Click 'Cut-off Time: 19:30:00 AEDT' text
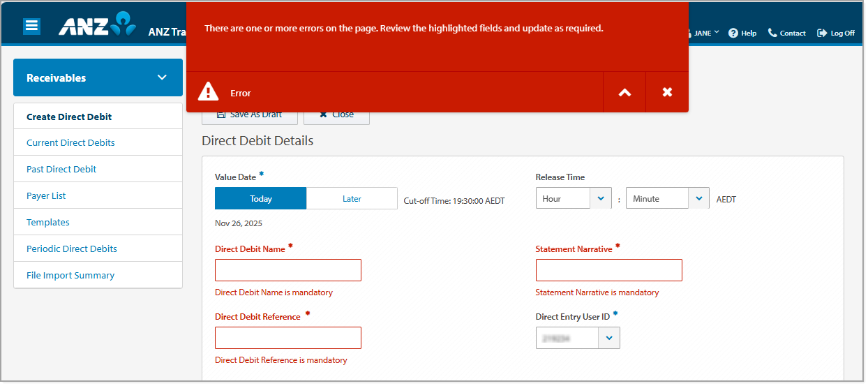This screenshot has width=868, height=386. [454, 200]
